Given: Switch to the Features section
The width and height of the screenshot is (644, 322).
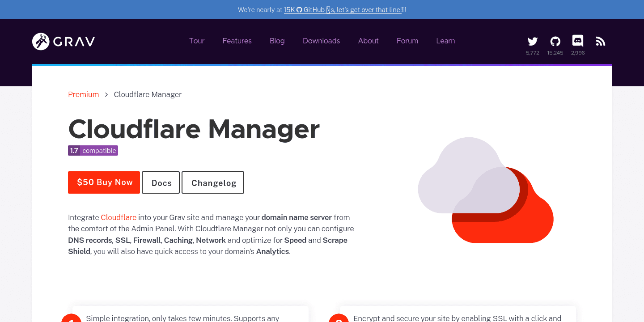Looking at the screenshot, I should 237,41.
